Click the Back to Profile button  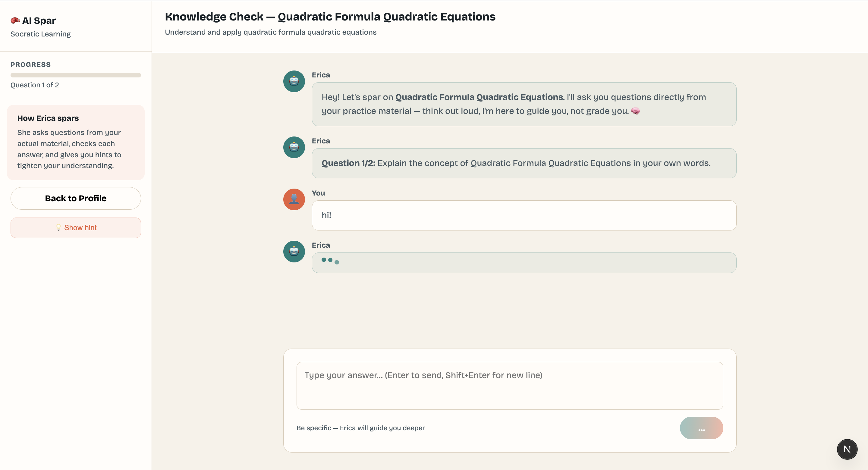tap(75, 199)
